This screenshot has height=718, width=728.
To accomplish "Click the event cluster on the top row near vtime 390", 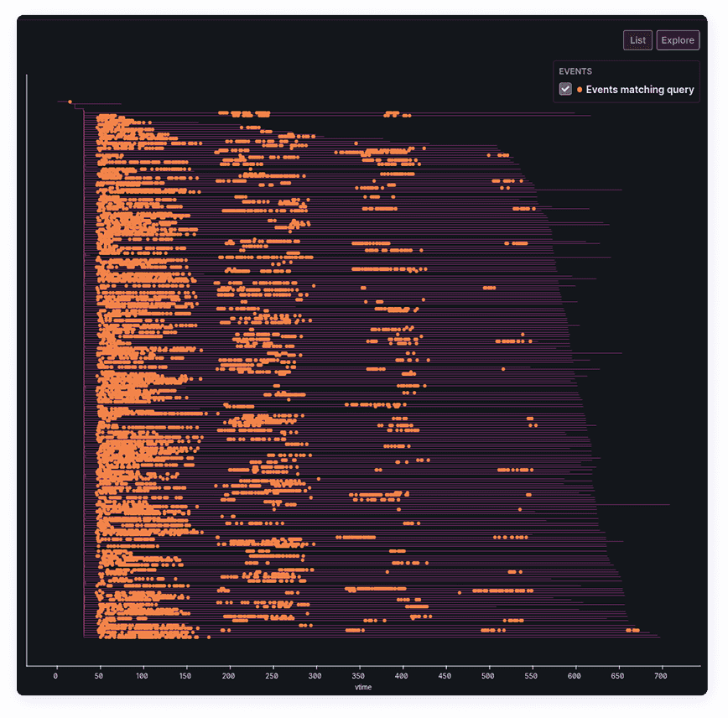I will click(393, 113).
